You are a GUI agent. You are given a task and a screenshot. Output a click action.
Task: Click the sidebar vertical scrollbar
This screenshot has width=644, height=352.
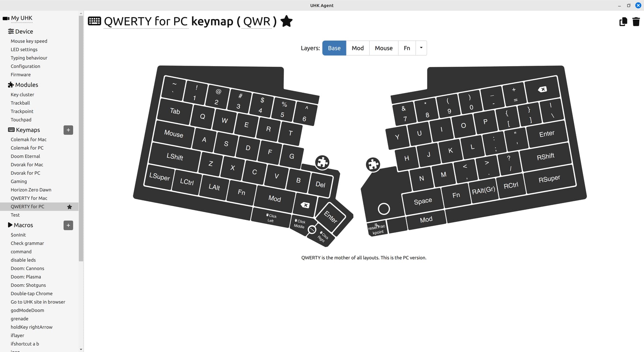pyautogui.click(x=81, y=137)
